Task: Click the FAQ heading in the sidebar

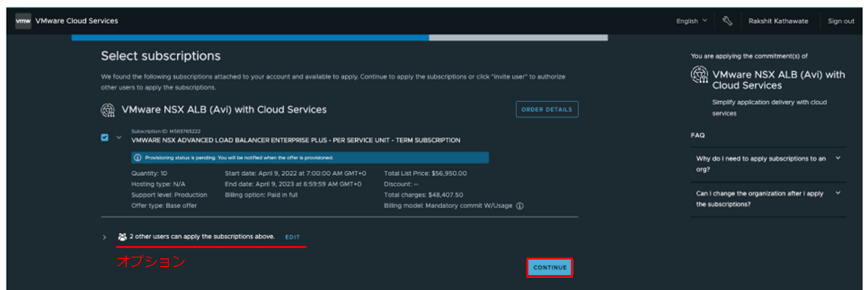Action: click(697, 135)
